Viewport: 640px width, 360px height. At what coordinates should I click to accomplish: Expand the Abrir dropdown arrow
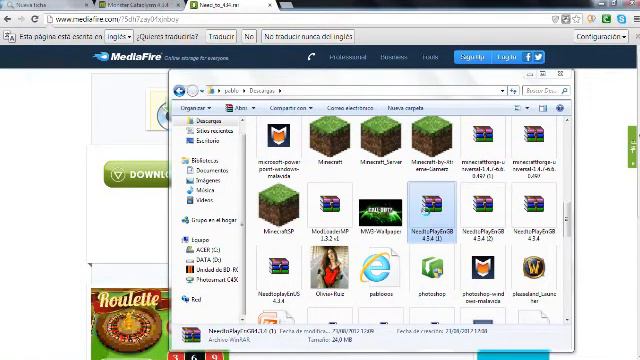(253, 108)
